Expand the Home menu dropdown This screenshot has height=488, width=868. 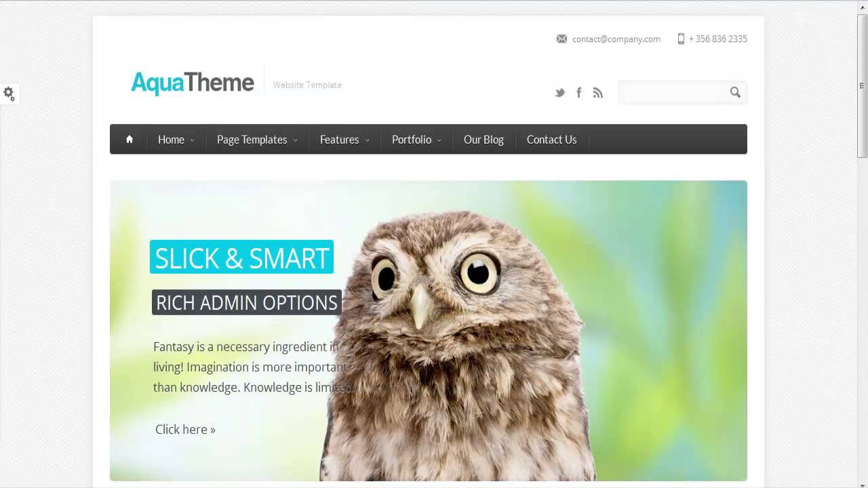click(x=176, y=140)
